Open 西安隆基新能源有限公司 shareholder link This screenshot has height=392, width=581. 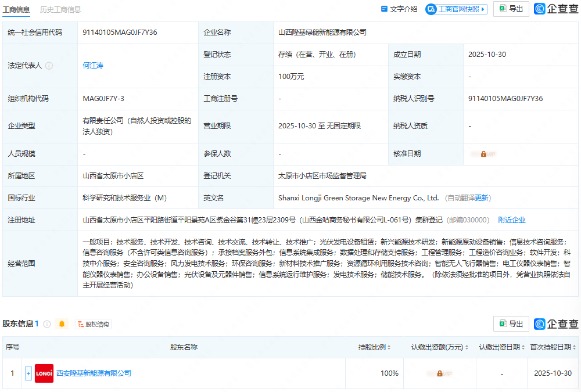94,373
